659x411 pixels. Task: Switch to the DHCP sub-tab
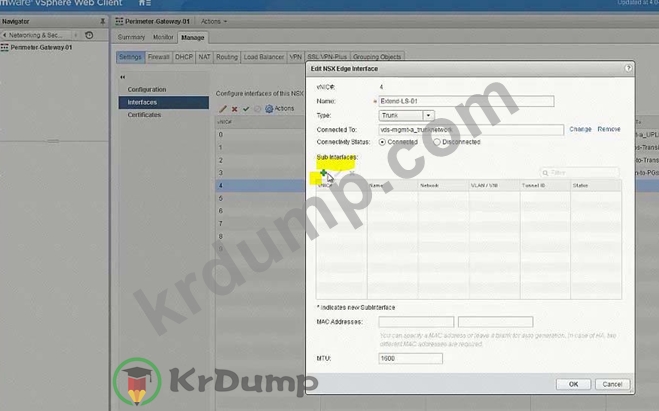coord(184,57)
